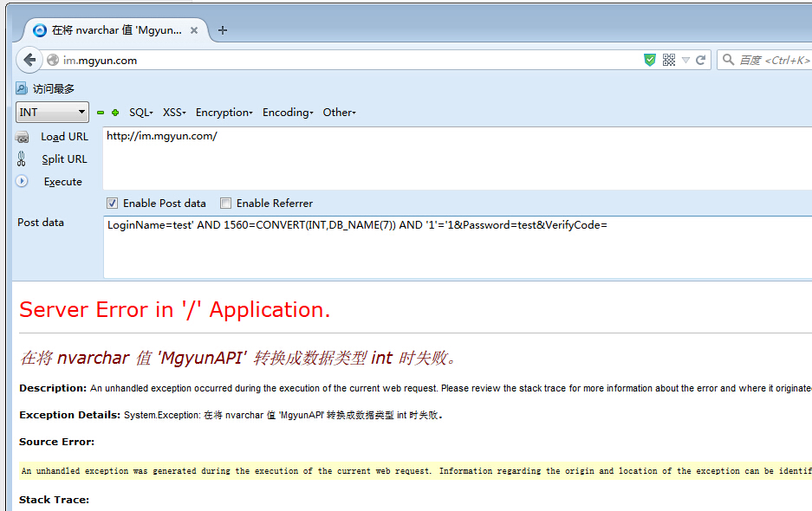Click the search magnifier icon
812x511 pixels.
coord(728,60)
